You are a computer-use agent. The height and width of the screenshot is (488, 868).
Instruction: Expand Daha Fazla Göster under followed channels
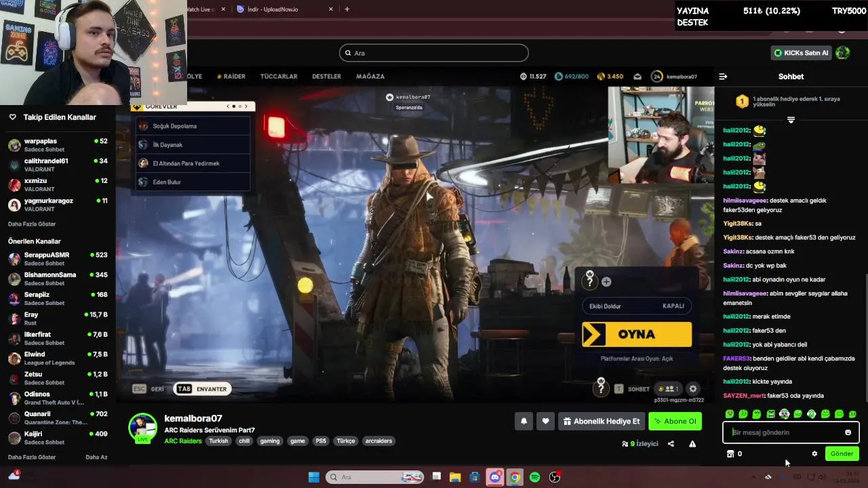click(x=32, y=224)
